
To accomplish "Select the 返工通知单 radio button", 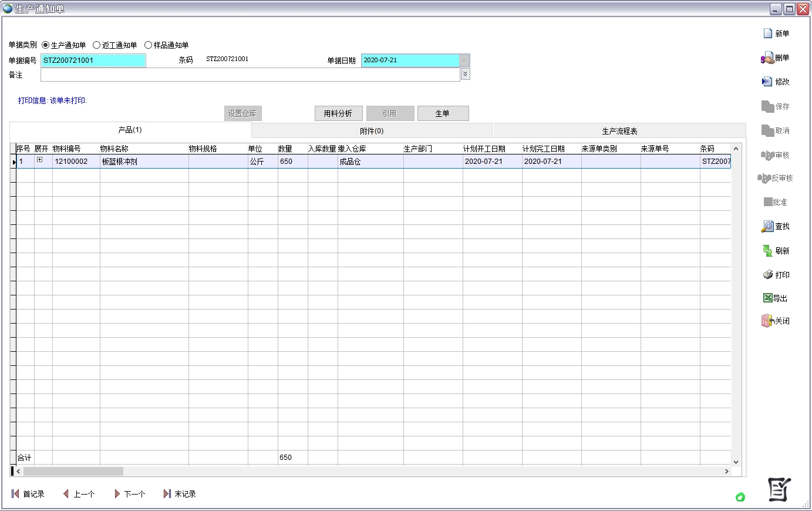I will 97,45.
